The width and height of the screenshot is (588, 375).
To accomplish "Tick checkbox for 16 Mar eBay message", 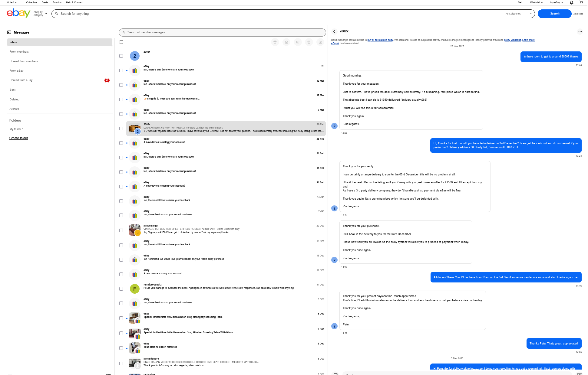I will point(121,85).
